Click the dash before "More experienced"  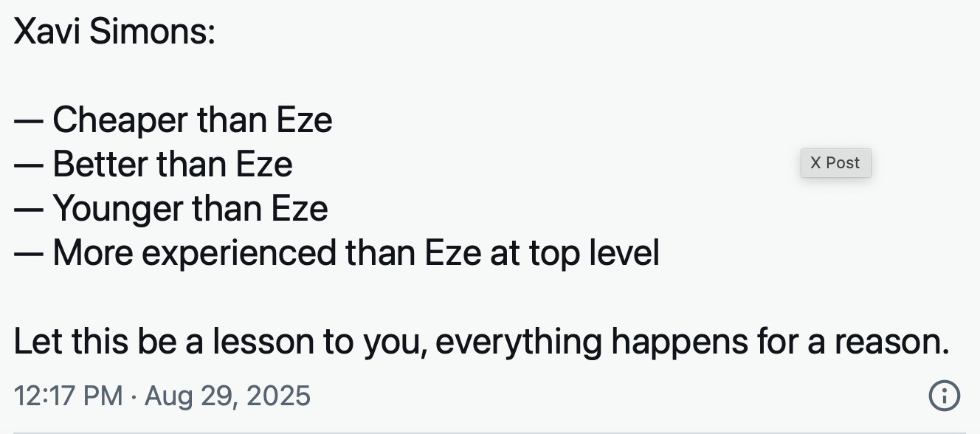(29, 254)
